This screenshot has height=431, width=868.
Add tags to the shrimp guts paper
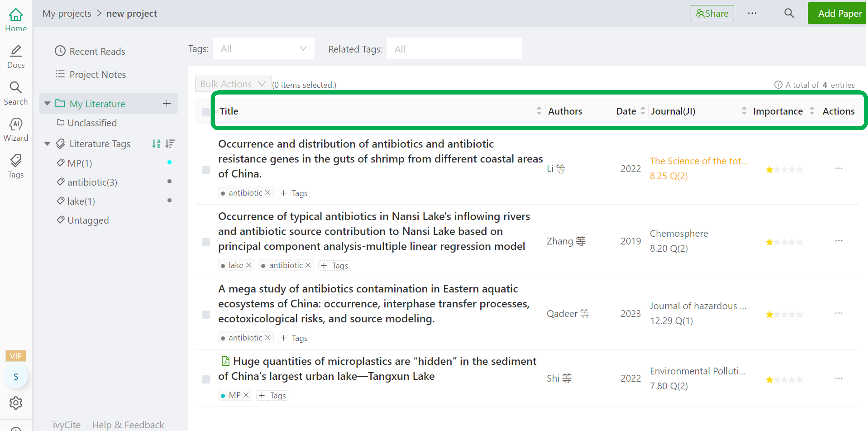tap(294, 193)
